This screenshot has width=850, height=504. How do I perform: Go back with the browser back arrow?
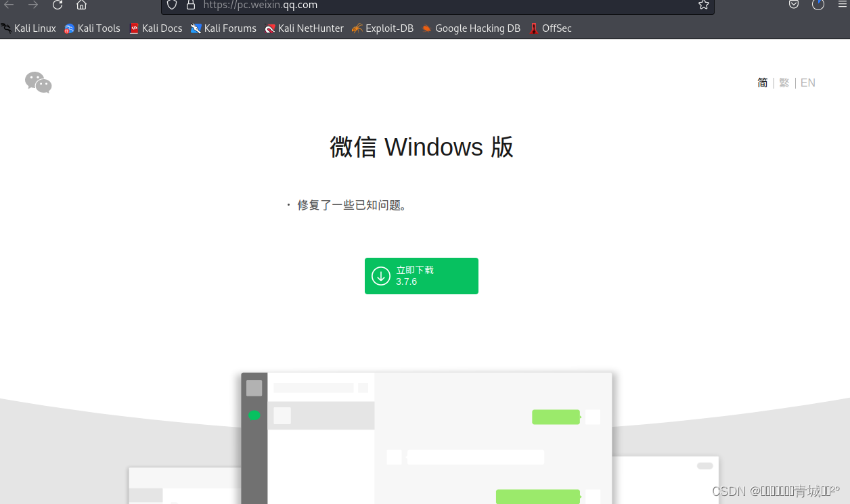[x=9, y=5]
